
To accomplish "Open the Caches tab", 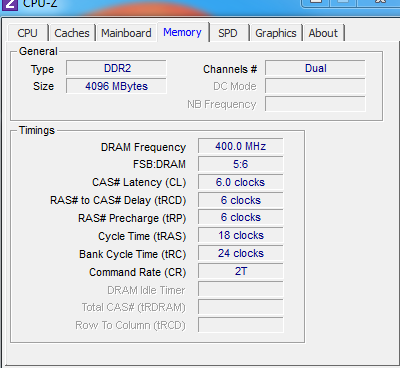I will tap(72, 33).
